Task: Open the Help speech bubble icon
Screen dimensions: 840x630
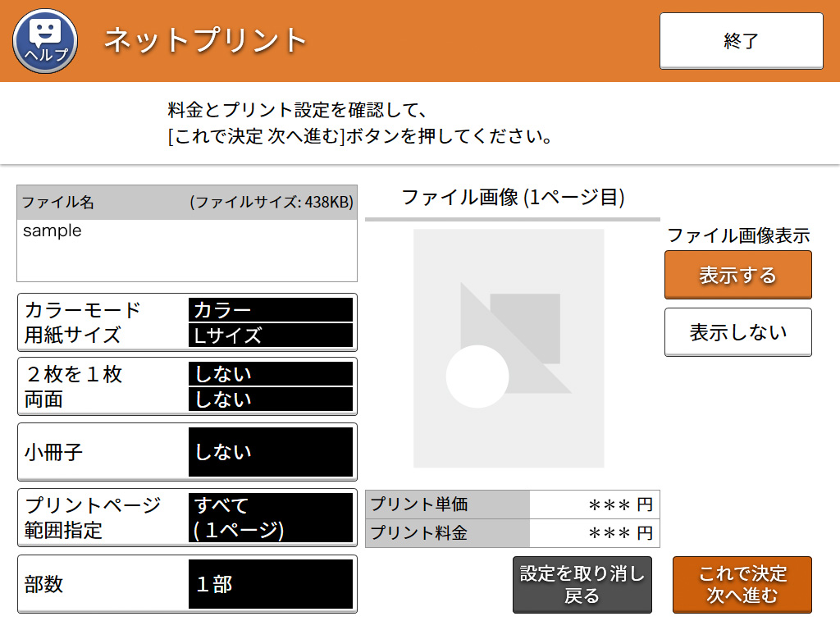Action: coord(45,40)
